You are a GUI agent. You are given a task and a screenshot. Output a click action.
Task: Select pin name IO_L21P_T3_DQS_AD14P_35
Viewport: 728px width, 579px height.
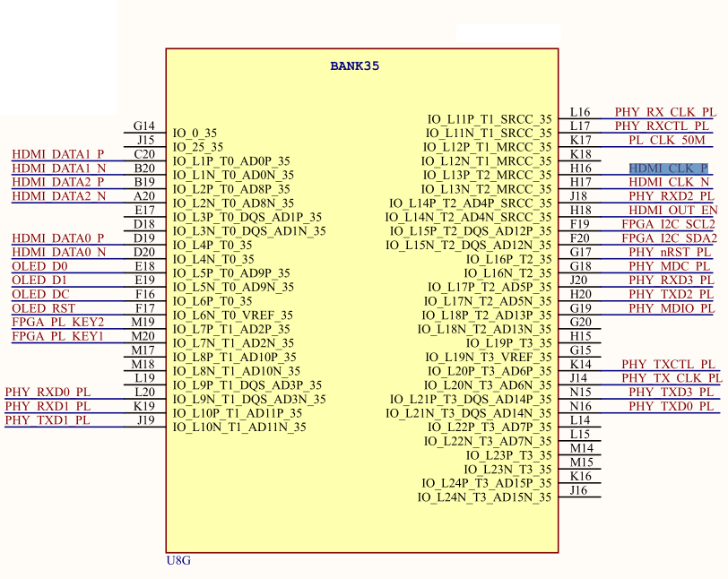point(471,400)
